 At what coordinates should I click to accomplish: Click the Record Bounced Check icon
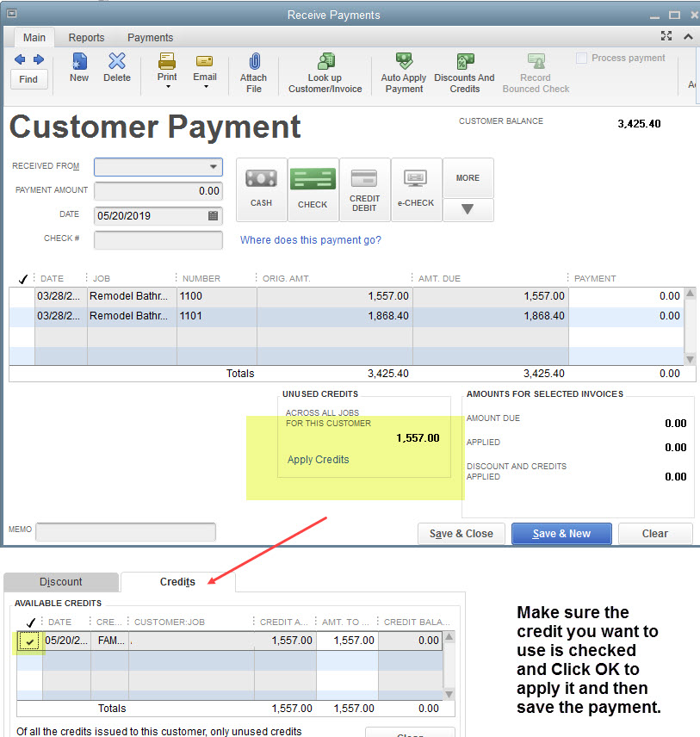coord(535,69)
